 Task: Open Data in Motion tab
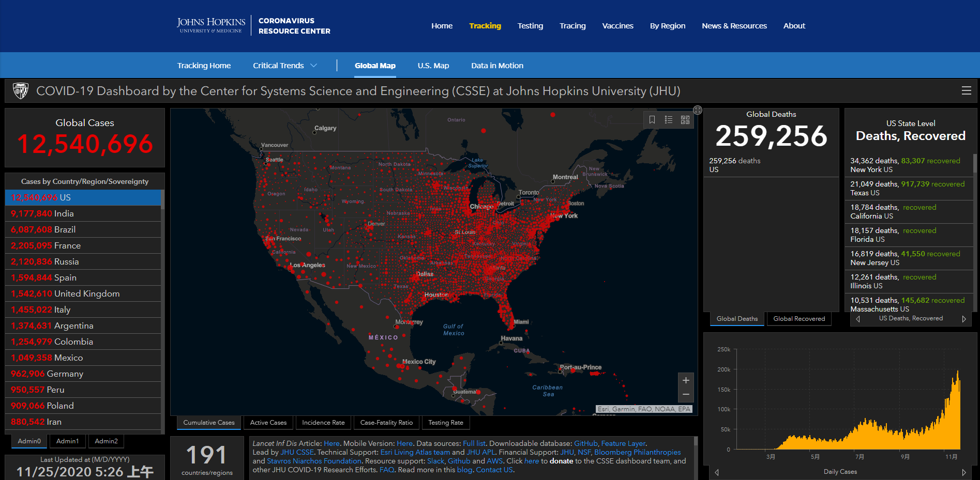point(497,66)
